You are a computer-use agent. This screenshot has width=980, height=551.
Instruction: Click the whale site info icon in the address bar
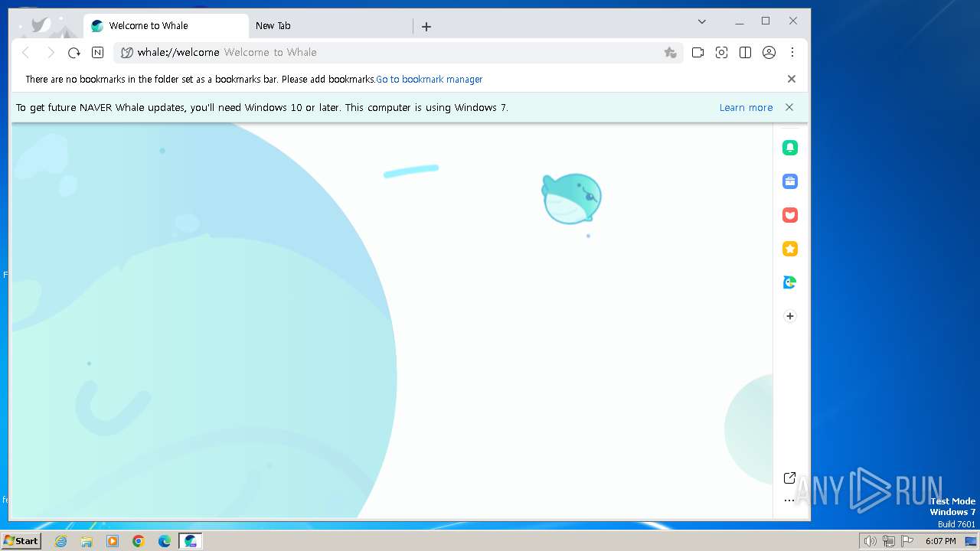(x=127, y=53)
